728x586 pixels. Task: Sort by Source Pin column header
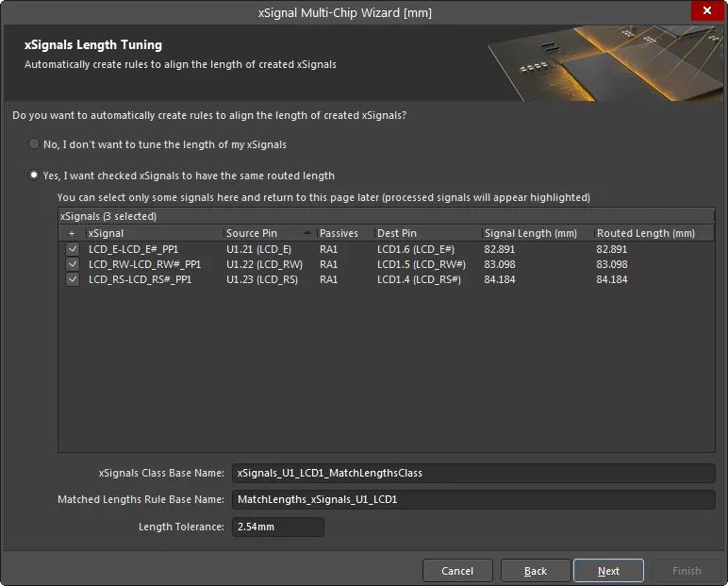pyautogui.click(x=252, y=233)
